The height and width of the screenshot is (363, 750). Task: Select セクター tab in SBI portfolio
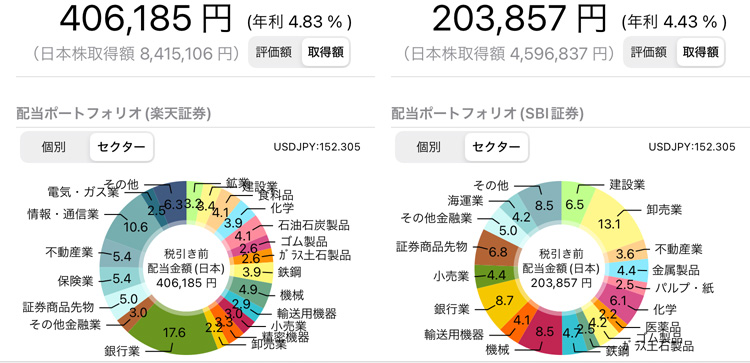(x=496, y=147)
